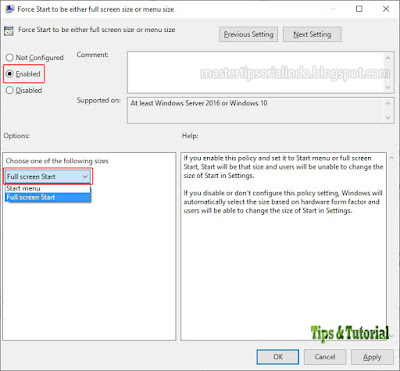The image size is (400, 371).
Task: Confirm with the OK button
Action: tap(278, 357)
